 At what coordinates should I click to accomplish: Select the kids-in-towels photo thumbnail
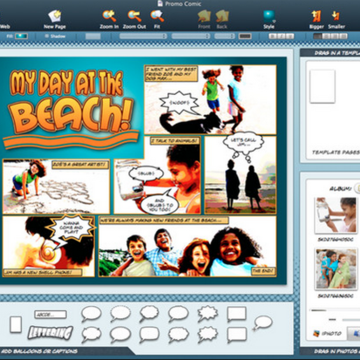(x=336, y=269)
